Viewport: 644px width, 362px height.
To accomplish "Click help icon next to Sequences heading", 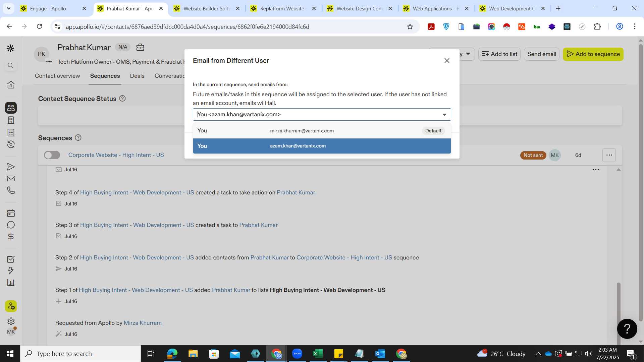I will coord(78,138).
